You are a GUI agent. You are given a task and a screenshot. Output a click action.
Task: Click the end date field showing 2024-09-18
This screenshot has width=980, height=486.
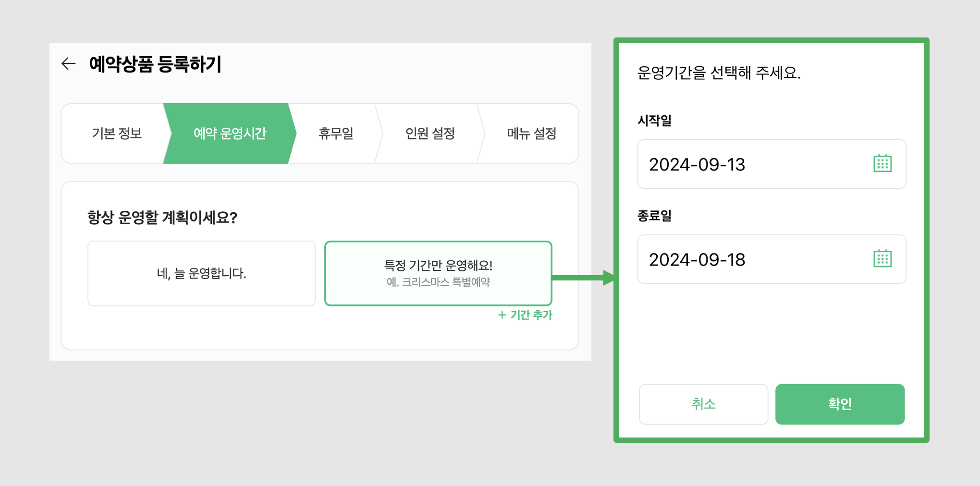click(772, 259)
